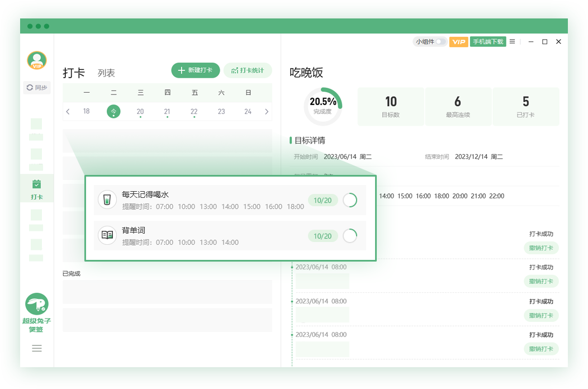This screenshot has width=588, height=389.
Task: Enable the 小组件 widget toggle
Action: pyautogui.click(x=440, y=41)
